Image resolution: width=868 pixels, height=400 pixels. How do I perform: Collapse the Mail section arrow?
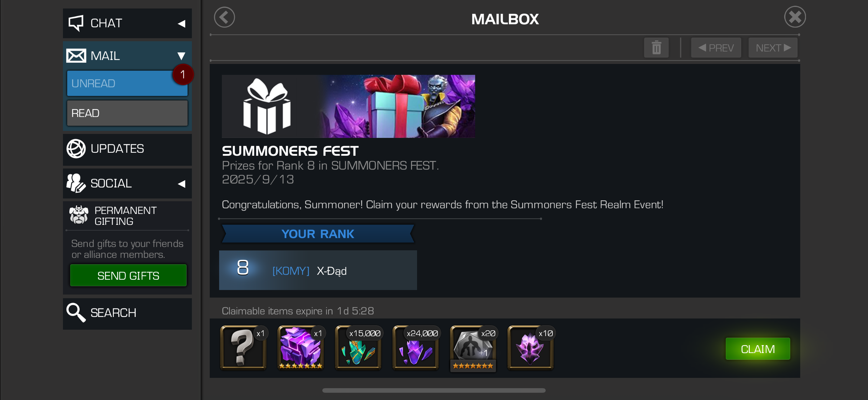click(181, 56)
